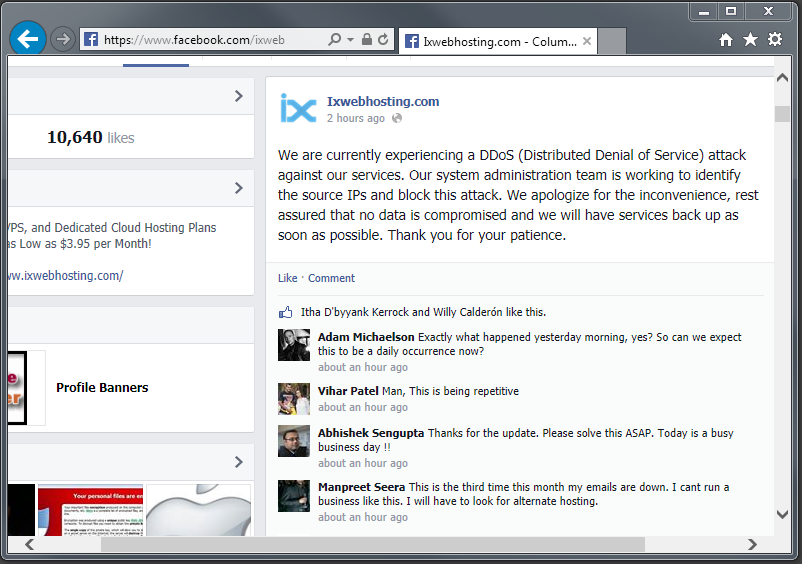Click the public globe audience icon

click(x=397, y=118)
